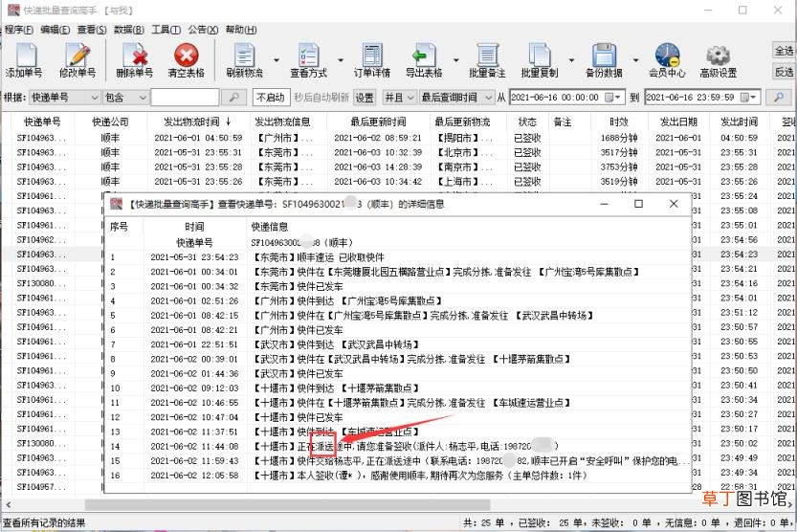The image size is (797, 532).
Task: Click the 批量复制 icon
Action: (x=540, y=60)
